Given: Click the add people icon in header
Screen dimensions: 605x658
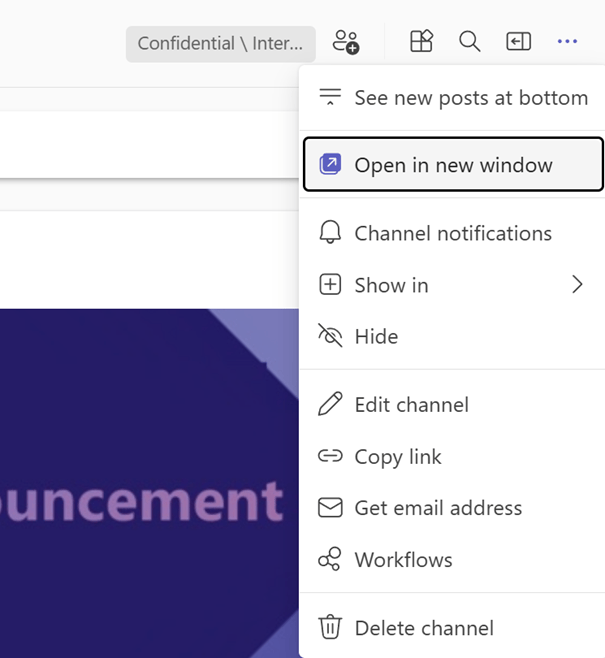Looking at the screenshot, I should (346, 42).
